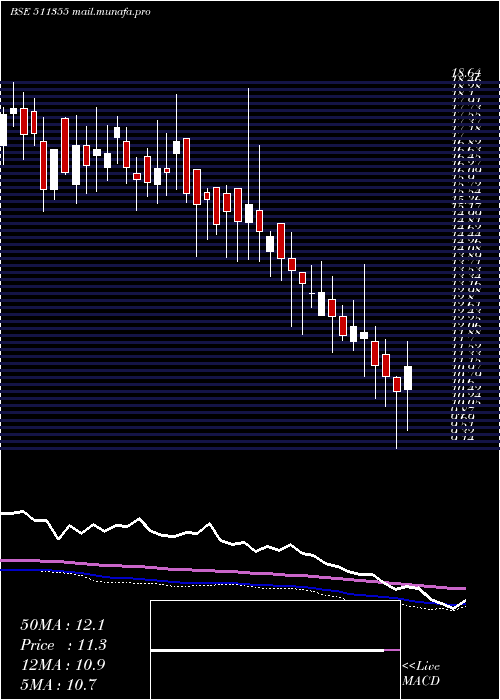500x700 pixels.
Task: Click the Price : 11.3 readout
Action: 63,645
